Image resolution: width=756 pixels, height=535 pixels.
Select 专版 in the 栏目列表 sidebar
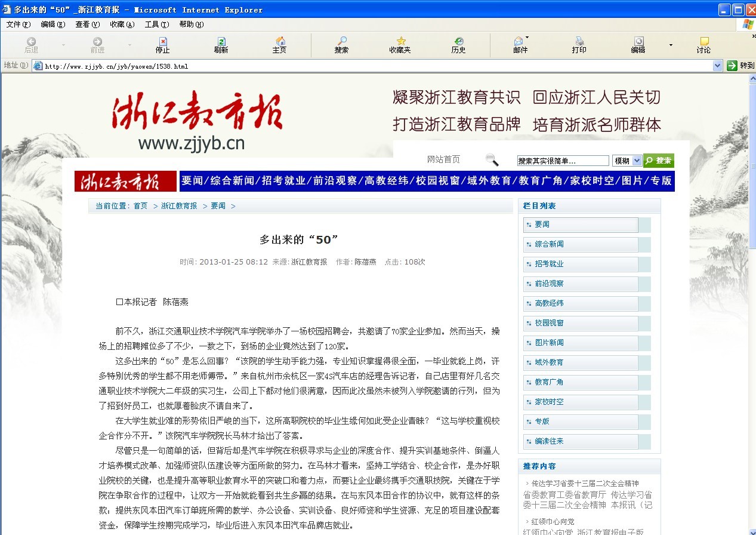pos(581,422)
